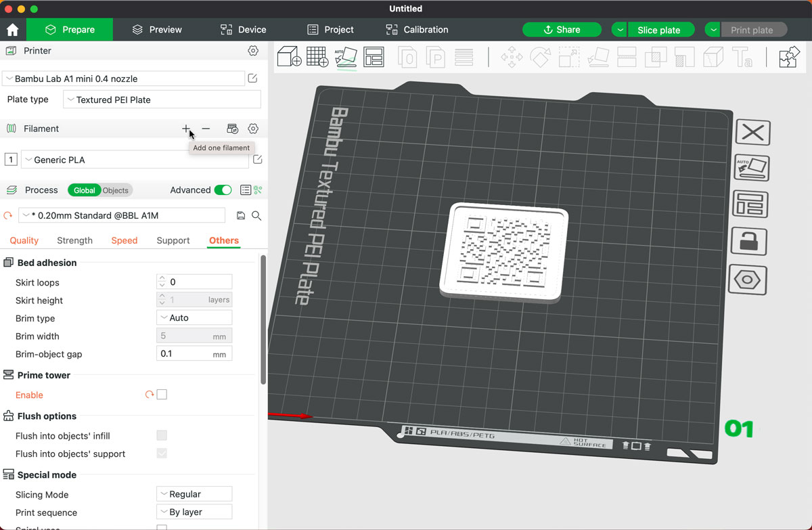812x530 pixels.
Task: Open the Strength settings tab
Action: click(74, 240)
